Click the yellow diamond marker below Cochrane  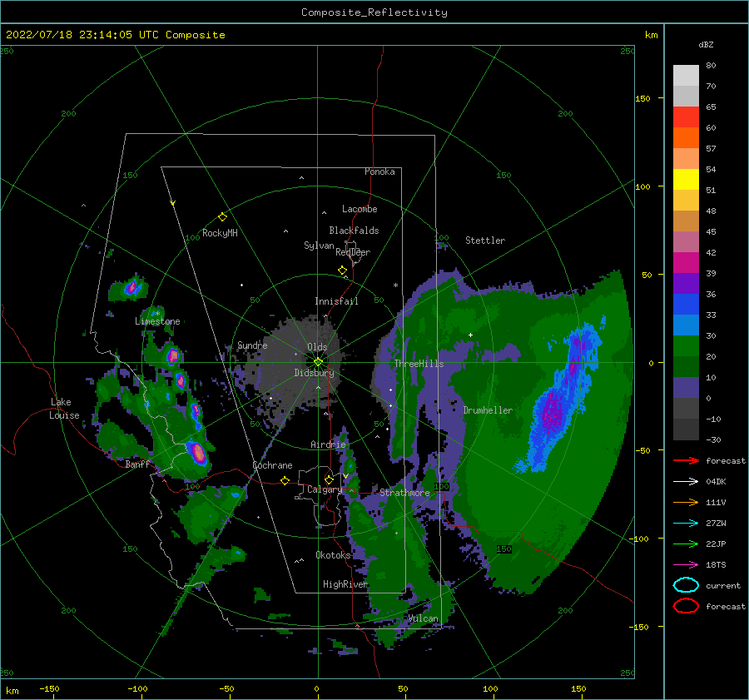point(285,480)
